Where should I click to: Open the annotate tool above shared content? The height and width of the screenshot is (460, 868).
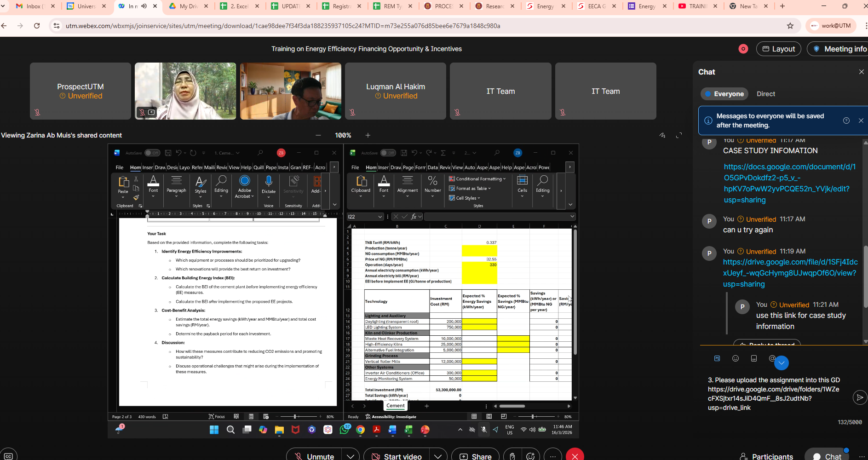pyautogui.click(x=662, y=135)
